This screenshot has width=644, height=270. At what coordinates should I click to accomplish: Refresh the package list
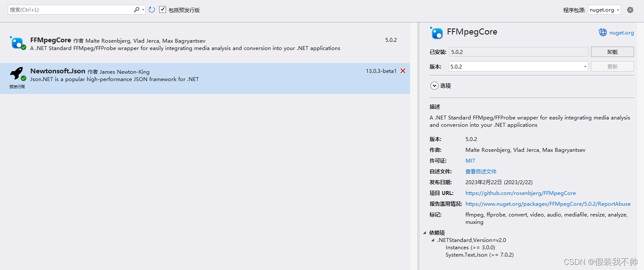(152, 9)
